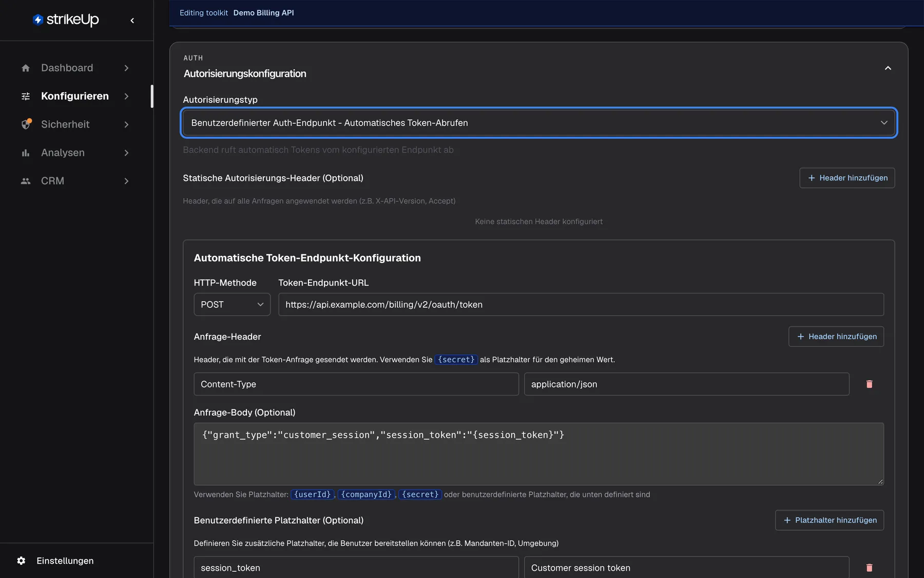Click the Token-Endpunkt-URL field

click(x=581, y=305)
